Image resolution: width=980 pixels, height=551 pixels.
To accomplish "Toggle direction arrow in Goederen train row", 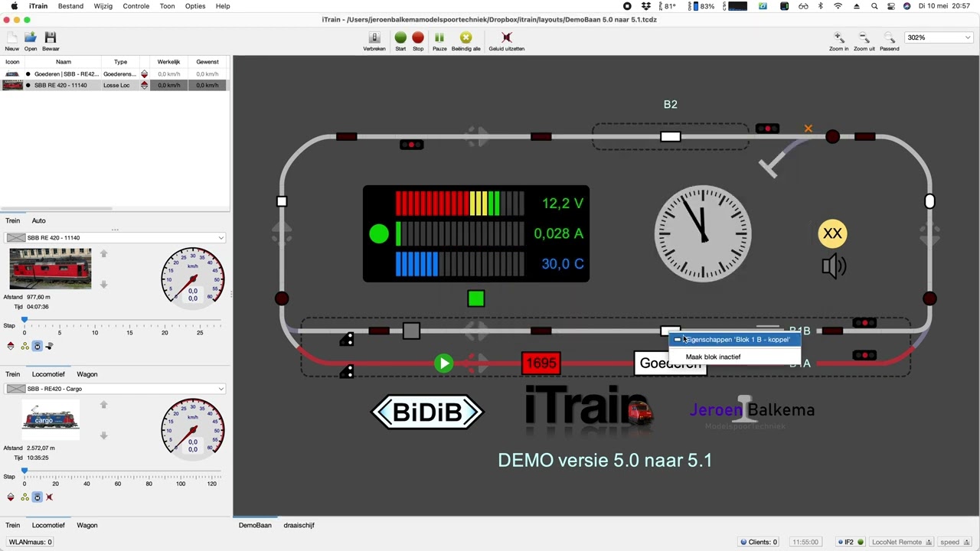I will pos(144,74).
